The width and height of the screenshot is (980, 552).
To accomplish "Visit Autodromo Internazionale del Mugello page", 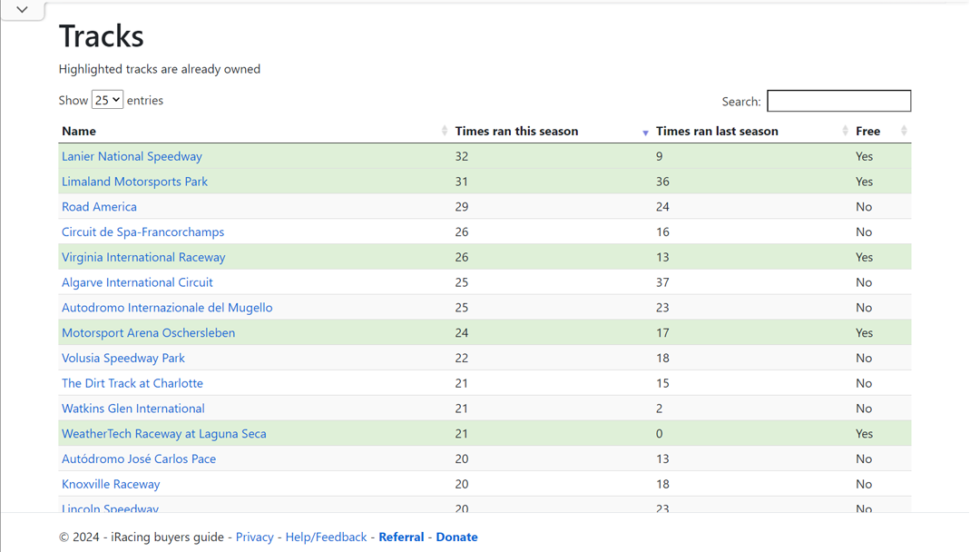I will [167, 308].
